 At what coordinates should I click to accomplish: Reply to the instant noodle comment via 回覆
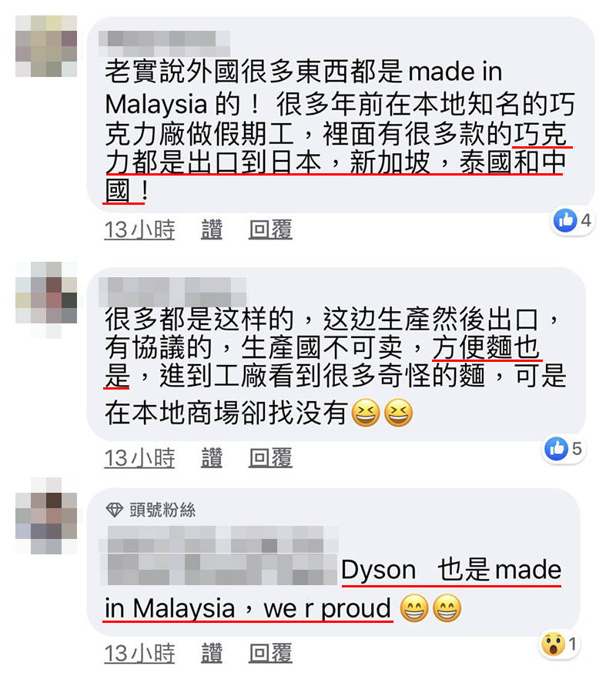tap(270, 458)
